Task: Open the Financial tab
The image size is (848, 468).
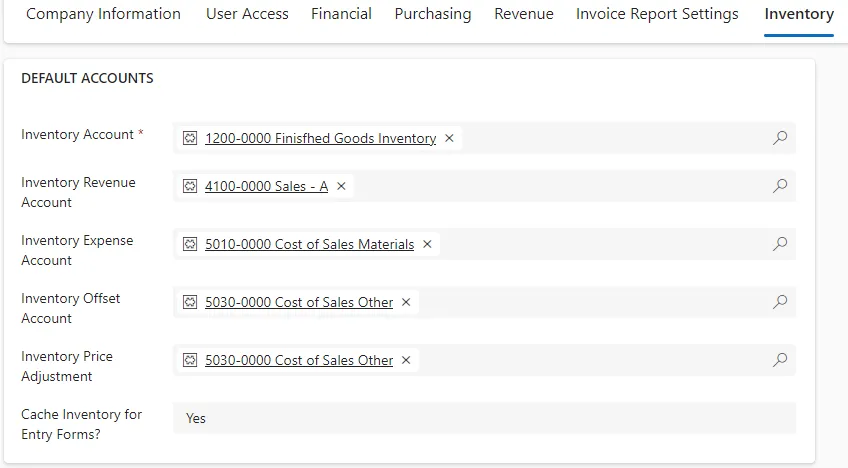Action: click(x=341, y=14)
